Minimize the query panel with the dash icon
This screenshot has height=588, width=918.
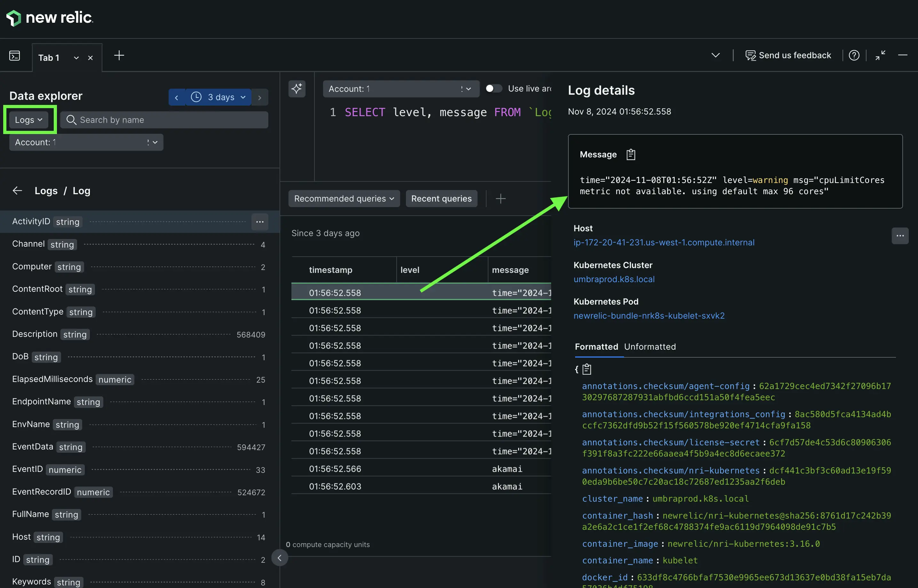[903, 55]
